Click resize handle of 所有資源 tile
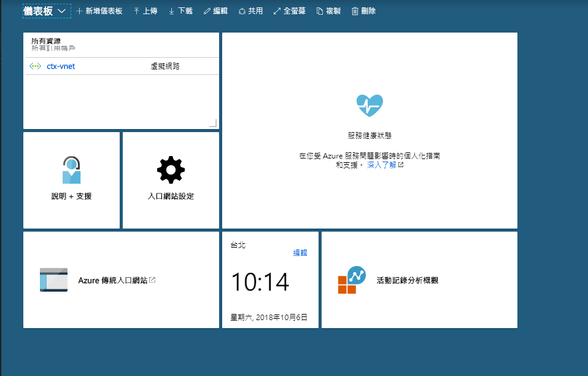This screenshot has height=376, width=588. (x=213, y=123)
